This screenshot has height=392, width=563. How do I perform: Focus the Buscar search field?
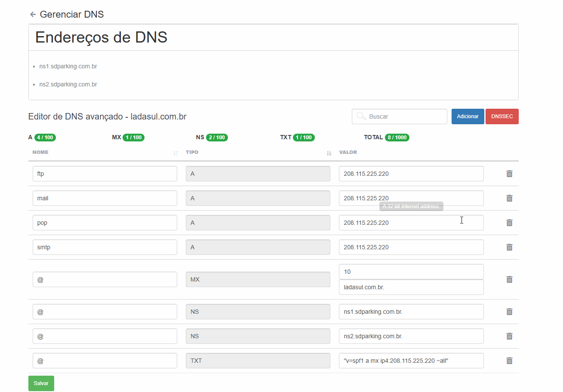[404, 116]
